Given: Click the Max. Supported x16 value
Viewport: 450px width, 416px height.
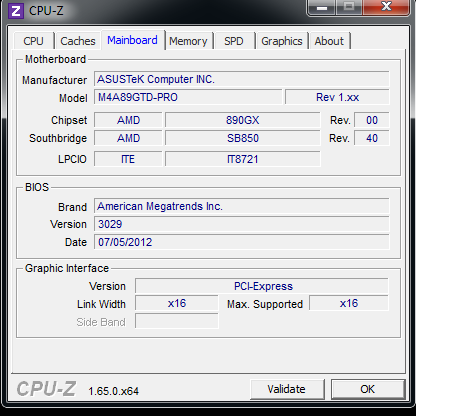Looking at the screenshot, I should pyautogui.click(x=349, y=304).
